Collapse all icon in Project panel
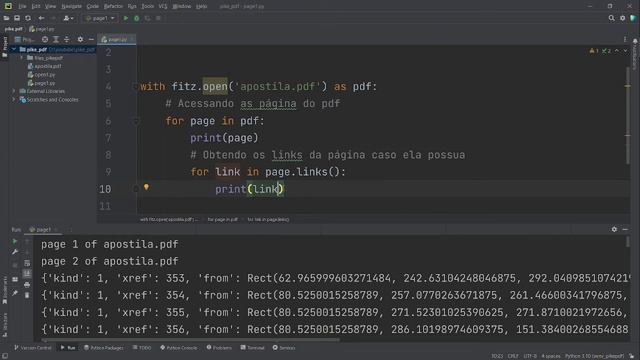640x360 pixels. click(x=67, y=39)
